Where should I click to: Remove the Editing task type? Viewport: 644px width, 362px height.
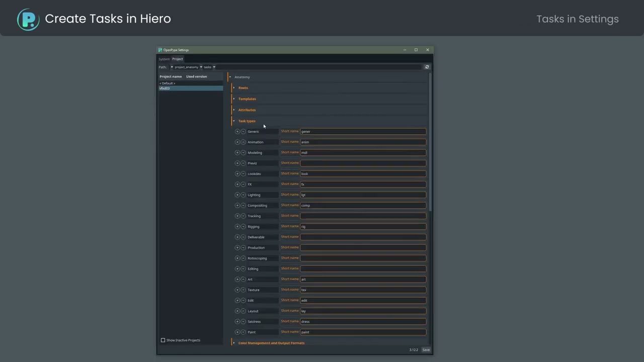[243, 268]
